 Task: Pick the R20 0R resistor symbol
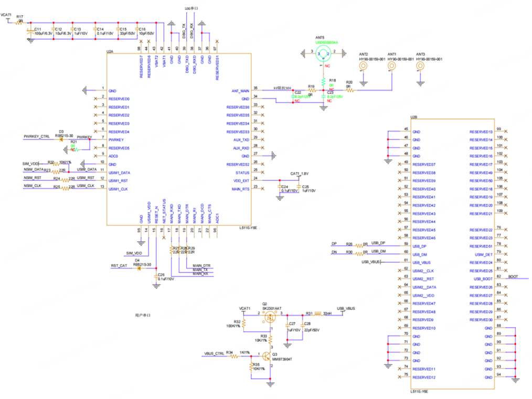(x=350, y=91)
